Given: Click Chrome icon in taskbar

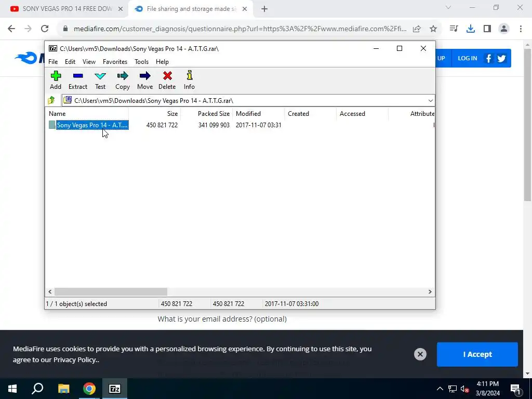Looking at the screenshot, I should 89,389.
